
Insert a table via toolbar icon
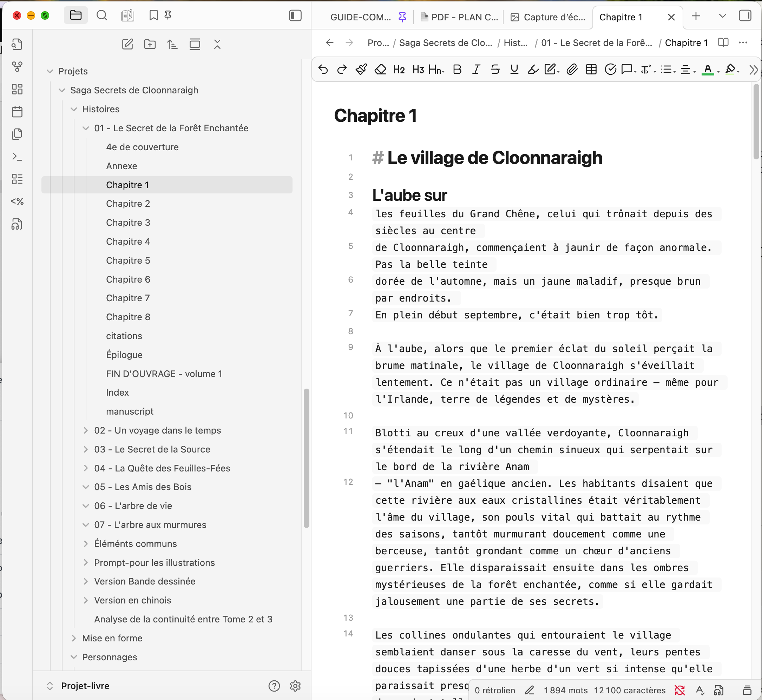(x=591, y=69)
